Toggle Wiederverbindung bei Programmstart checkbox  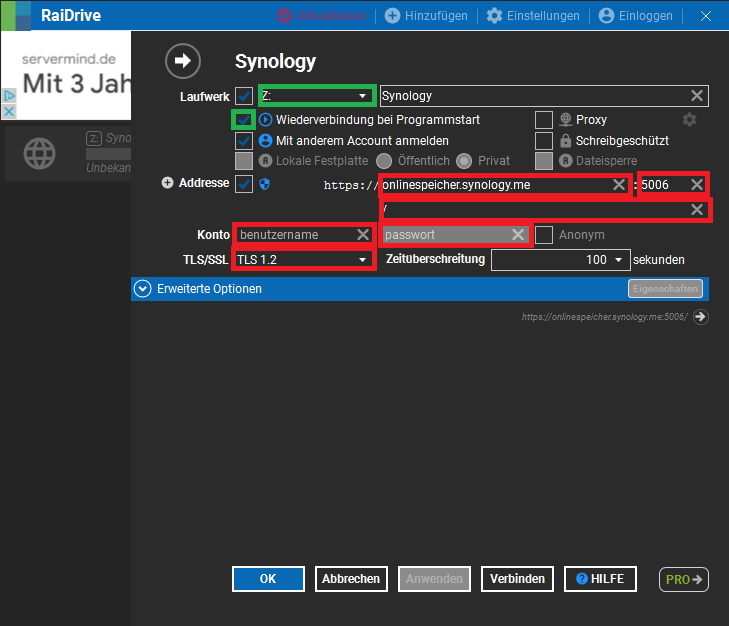click(244, 120)
